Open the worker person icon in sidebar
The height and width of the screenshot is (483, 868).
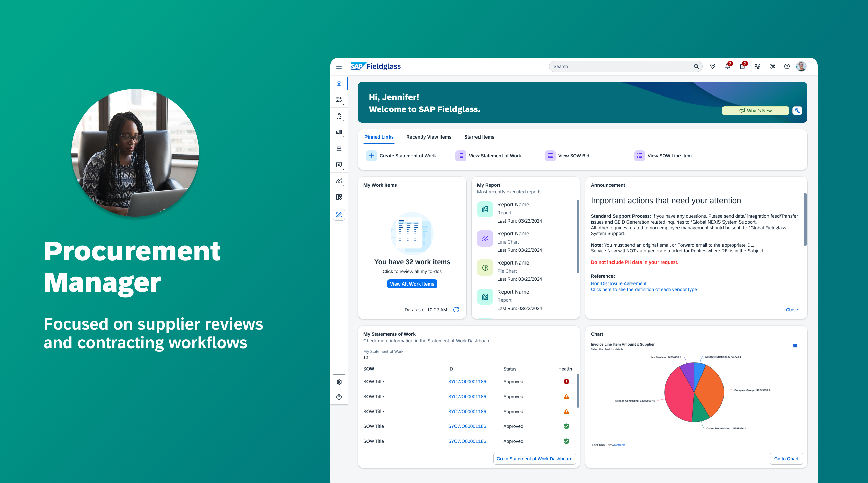click(339, 148)
